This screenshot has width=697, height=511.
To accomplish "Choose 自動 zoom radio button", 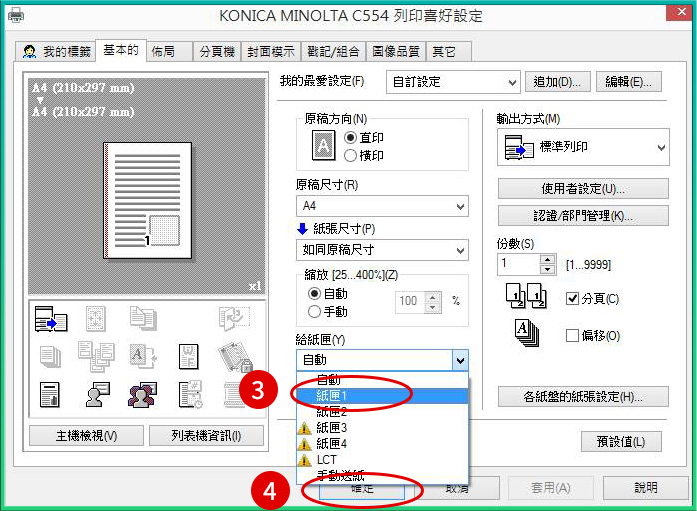I will click(x=314, y=294).
